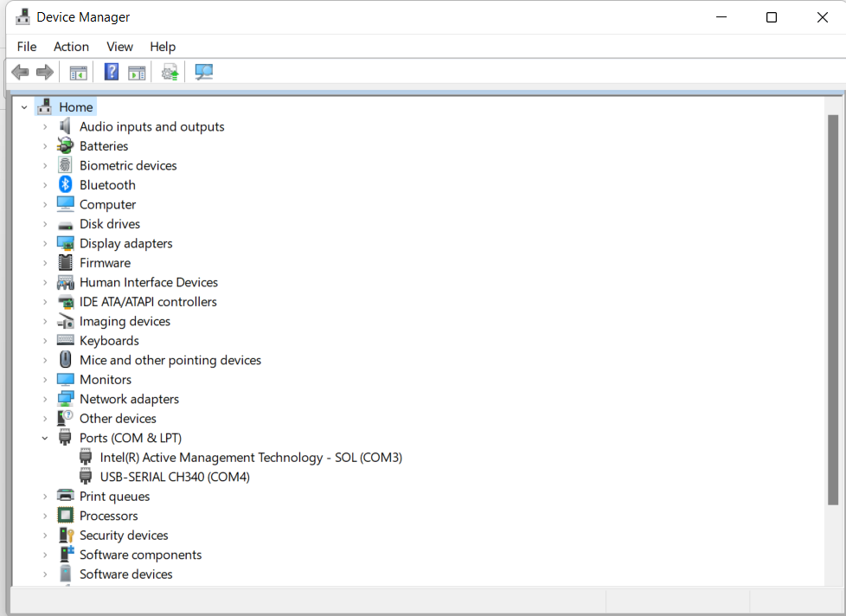Select Mice and other pointing devices label

(x=170, y=360)
